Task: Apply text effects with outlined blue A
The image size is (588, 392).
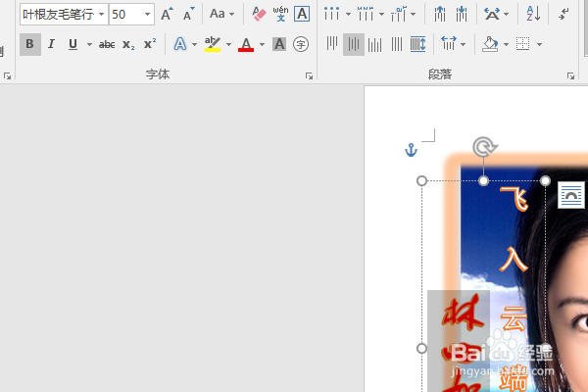Action: 180,44
